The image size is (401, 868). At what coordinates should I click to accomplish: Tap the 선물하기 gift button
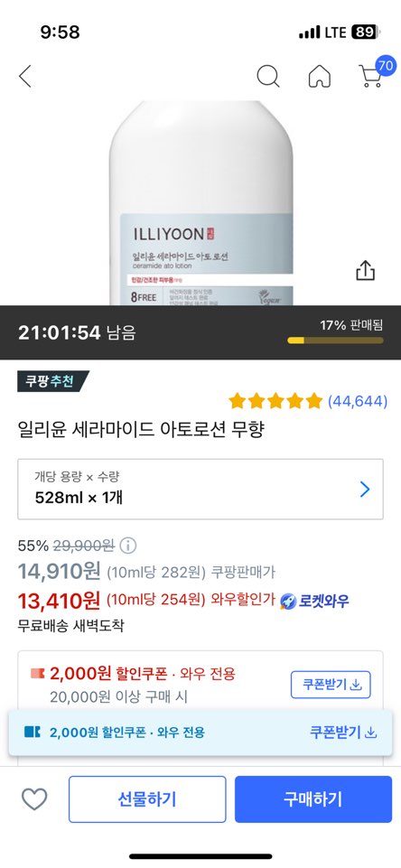(x=147, y=799)
